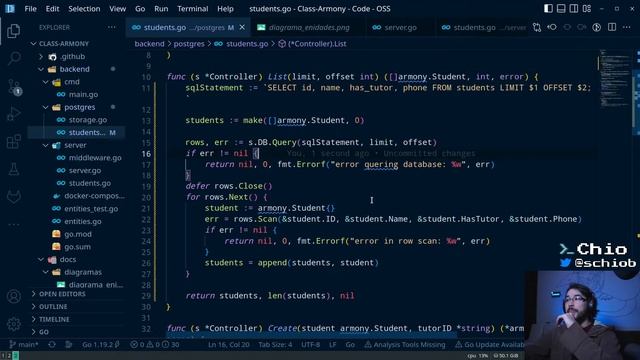The width and height of the screenshot is (640, 360).
Task: Collapse the server folder
Action: pyautogui.click(x=45, y=145)
